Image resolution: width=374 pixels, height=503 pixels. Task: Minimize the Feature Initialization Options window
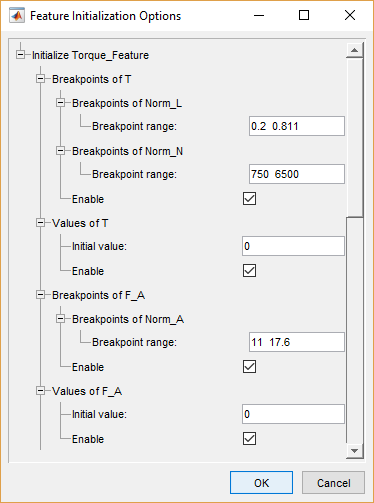tap(259, 15)
